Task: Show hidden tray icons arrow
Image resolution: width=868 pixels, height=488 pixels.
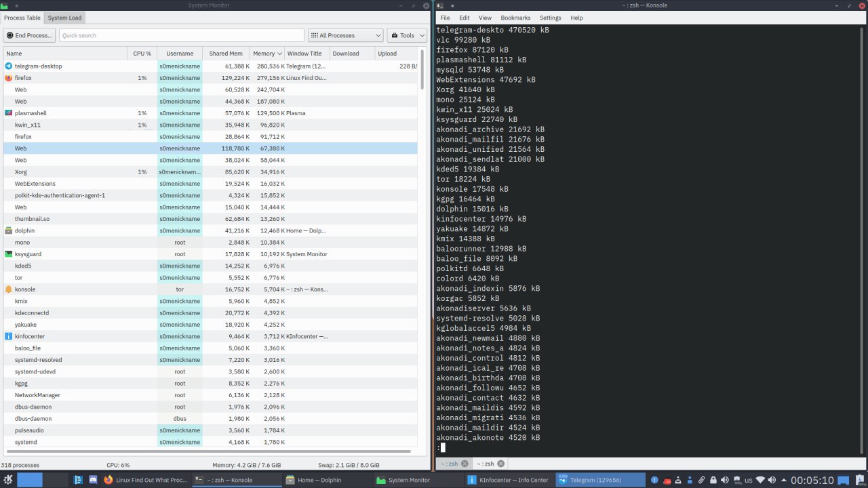Action: click(784, 480)
